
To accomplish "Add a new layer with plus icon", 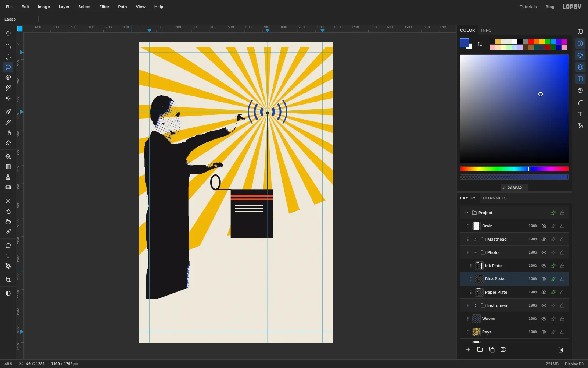I will (x=468, y=350).
